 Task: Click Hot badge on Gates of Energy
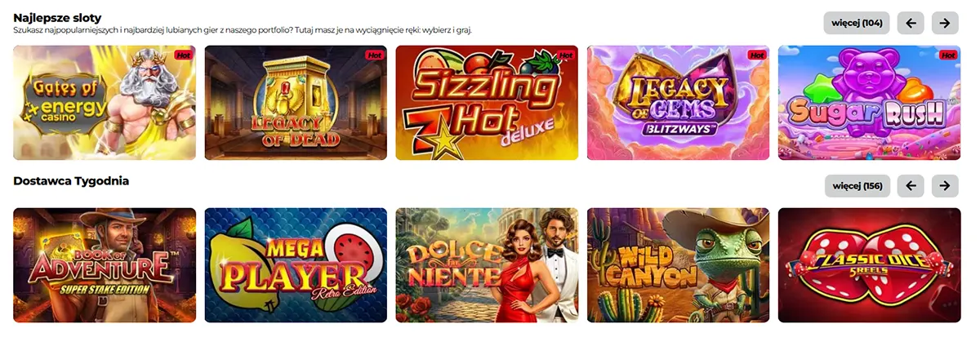[x=184, y=55]
